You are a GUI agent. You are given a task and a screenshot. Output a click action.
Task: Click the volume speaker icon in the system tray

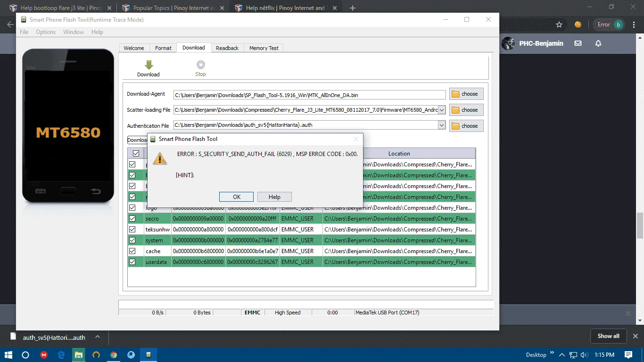click(x=584, y=355)
